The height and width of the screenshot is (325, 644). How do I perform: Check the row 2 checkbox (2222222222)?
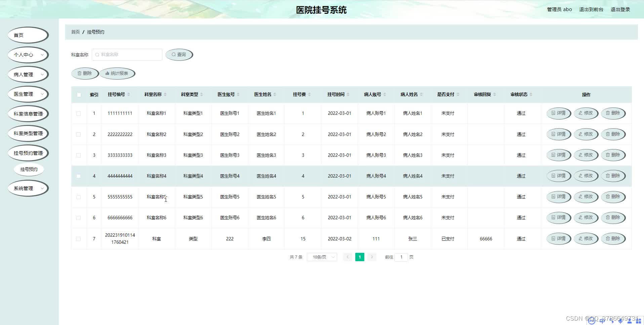point(79,134)
